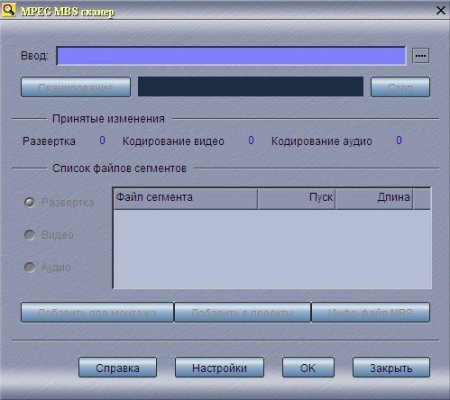The image size is (450, 400).
Task: Open file browse button next to Ввод
Action: point(421,56)
